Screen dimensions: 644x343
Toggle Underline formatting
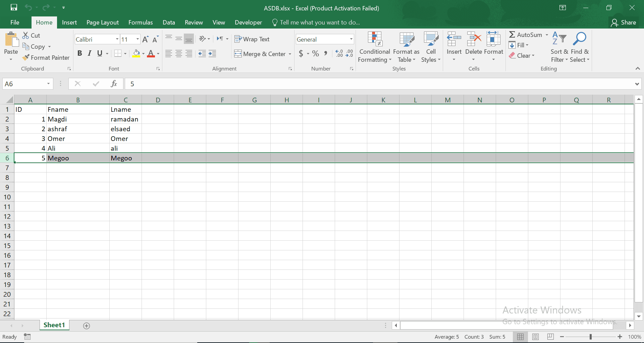point(100,53)
